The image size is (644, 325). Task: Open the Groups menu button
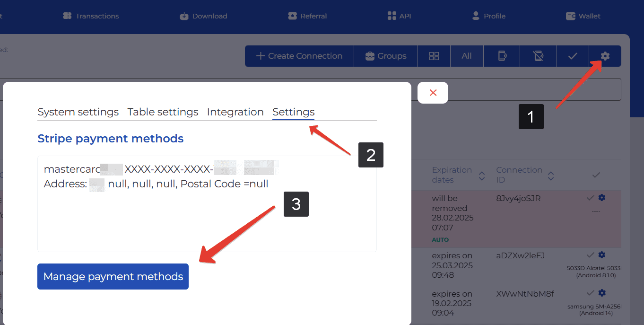pos(385,56)
